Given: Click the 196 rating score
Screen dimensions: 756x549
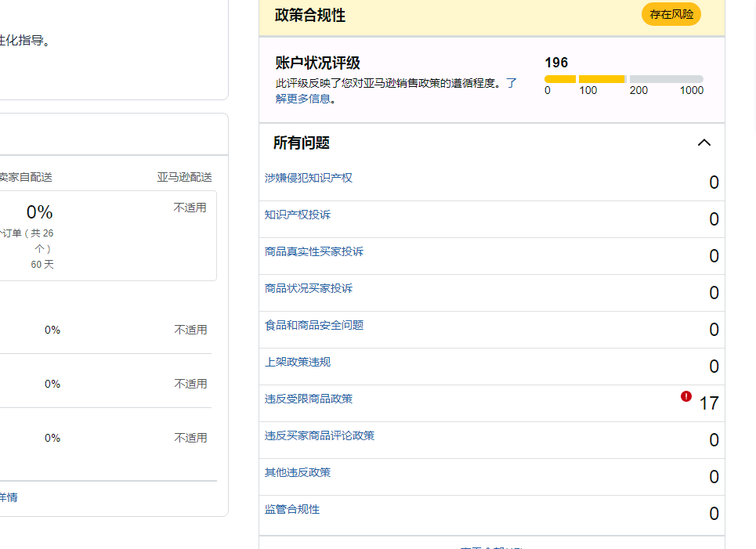Looking at the screenshot, I should (x=556, y=63).
